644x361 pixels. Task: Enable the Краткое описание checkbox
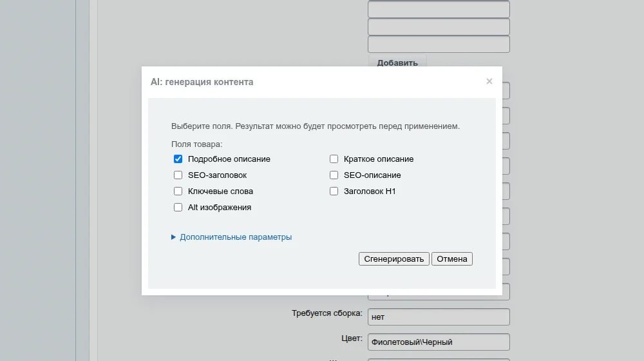[334, 159]
